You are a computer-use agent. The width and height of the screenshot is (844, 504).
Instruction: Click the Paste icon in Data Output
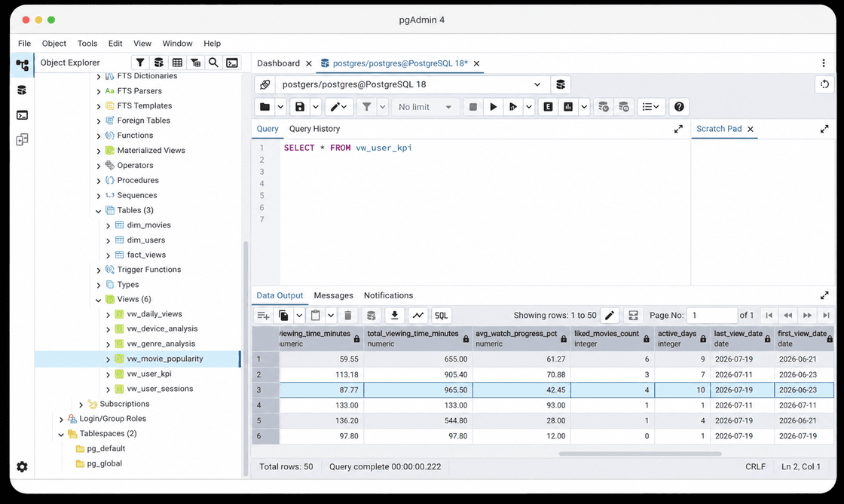click(316, 315)
